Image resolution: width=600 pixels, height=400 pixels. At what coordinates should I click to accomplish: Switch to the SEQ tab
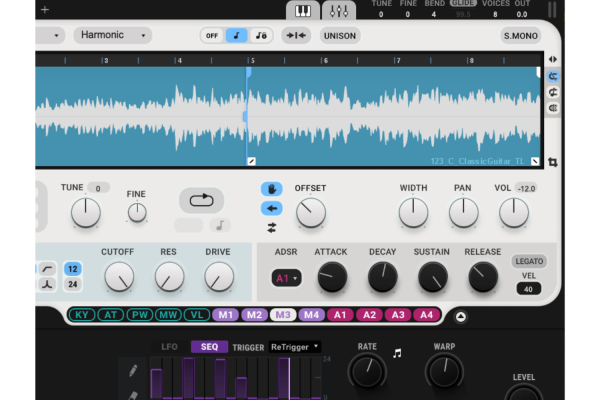click(x=209, y=347)
